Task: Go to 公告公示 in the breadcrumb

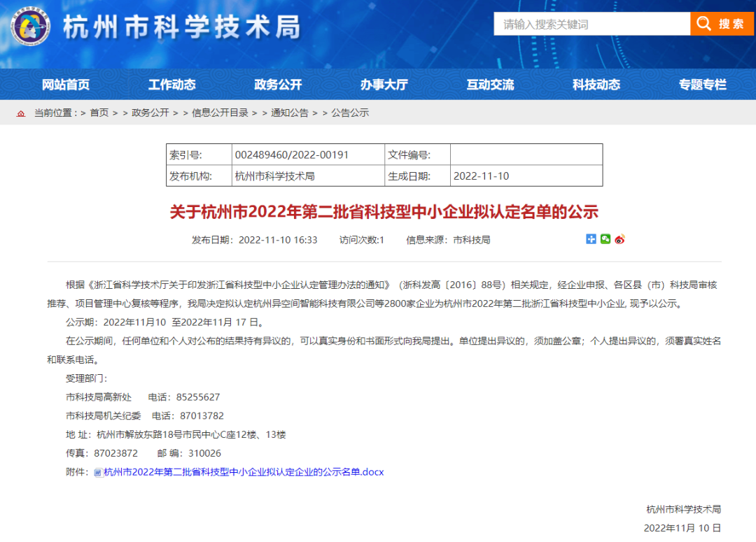Action: [350, 113]
